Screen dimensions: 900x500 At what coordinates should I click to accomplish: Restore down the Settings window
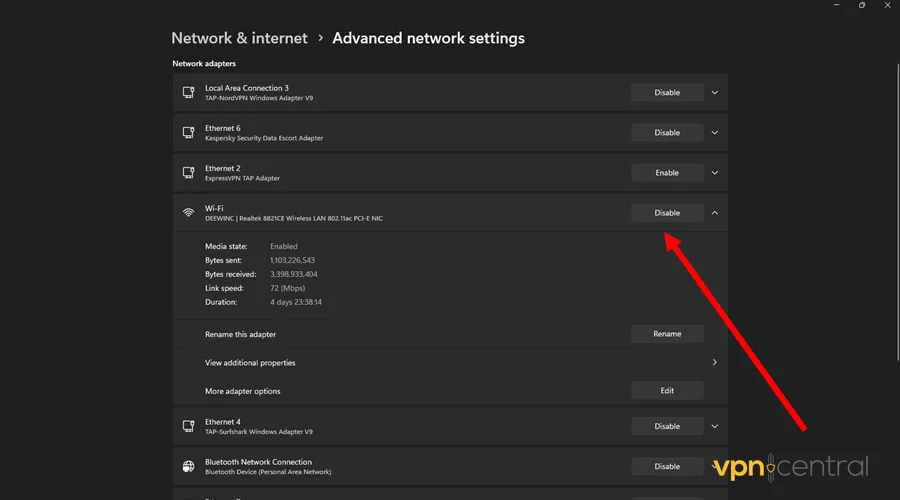862,5
